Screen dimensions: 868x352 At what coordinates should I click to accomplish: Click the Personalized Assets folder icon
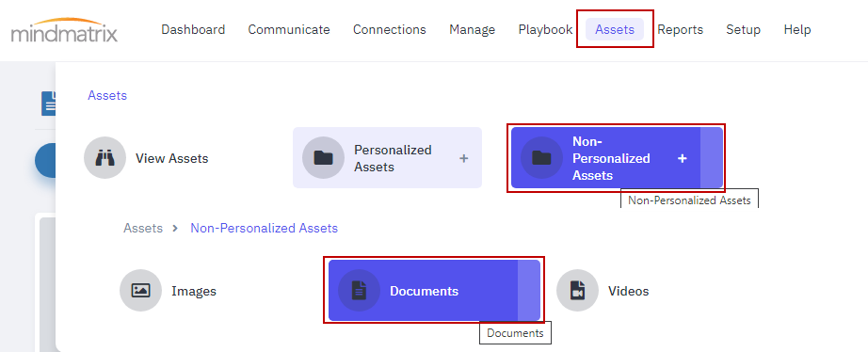point(323,158)
